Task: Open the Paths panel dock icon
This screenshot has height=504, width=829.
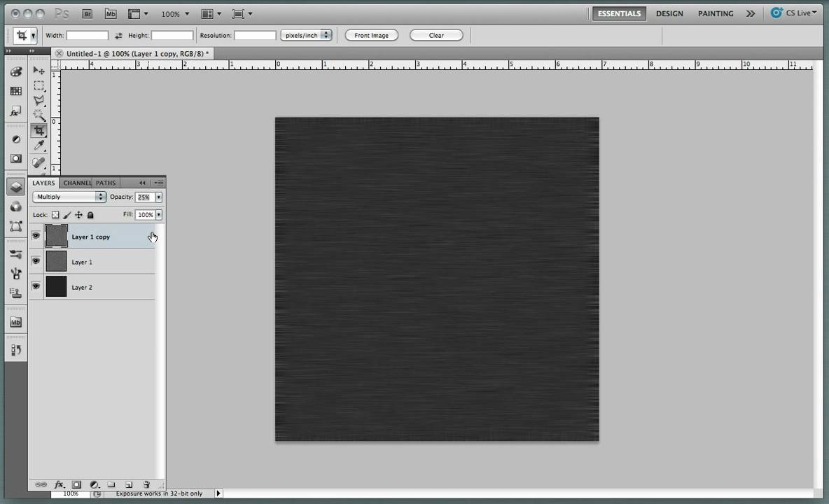Action: [16, 226]
